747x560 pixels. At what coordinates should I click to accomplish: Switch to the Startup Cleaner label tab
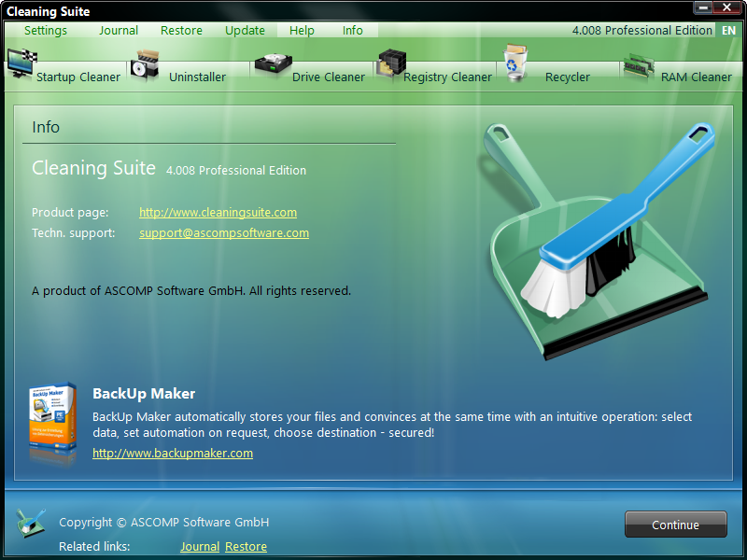point(78,77)
